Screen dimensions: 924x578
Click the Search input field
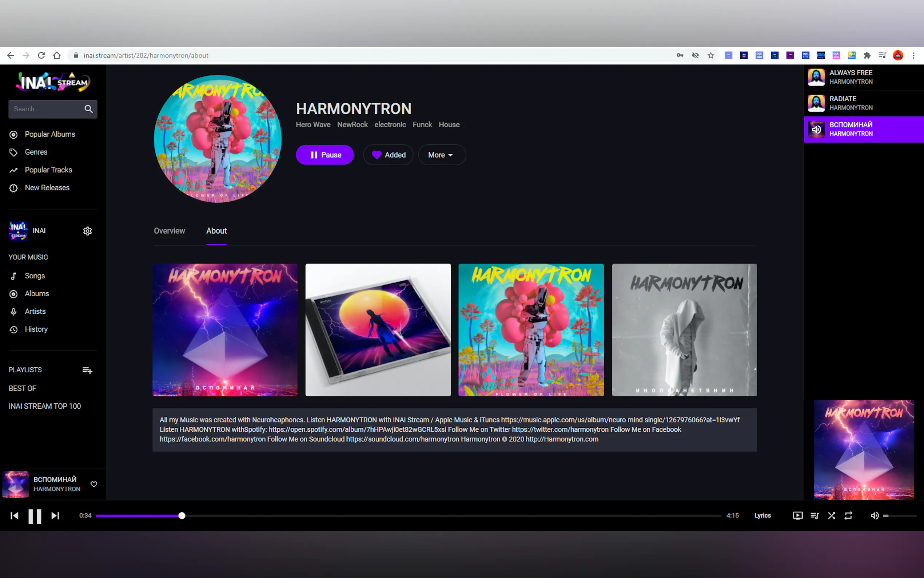[46, 109]
